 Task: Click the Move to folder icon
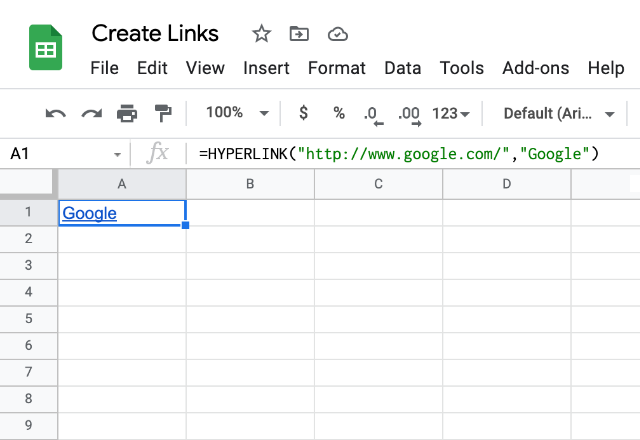[x=299, y=34]
